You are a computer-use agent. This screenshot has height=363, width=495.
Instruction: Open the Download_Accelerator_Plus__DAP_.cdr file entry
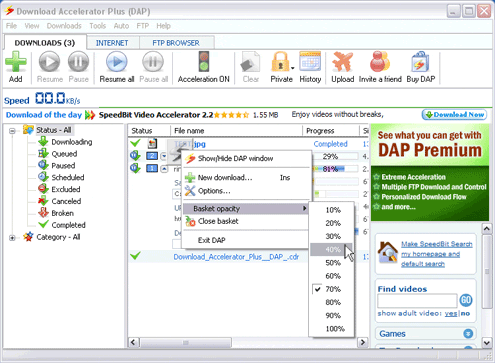tap(236, 257)
